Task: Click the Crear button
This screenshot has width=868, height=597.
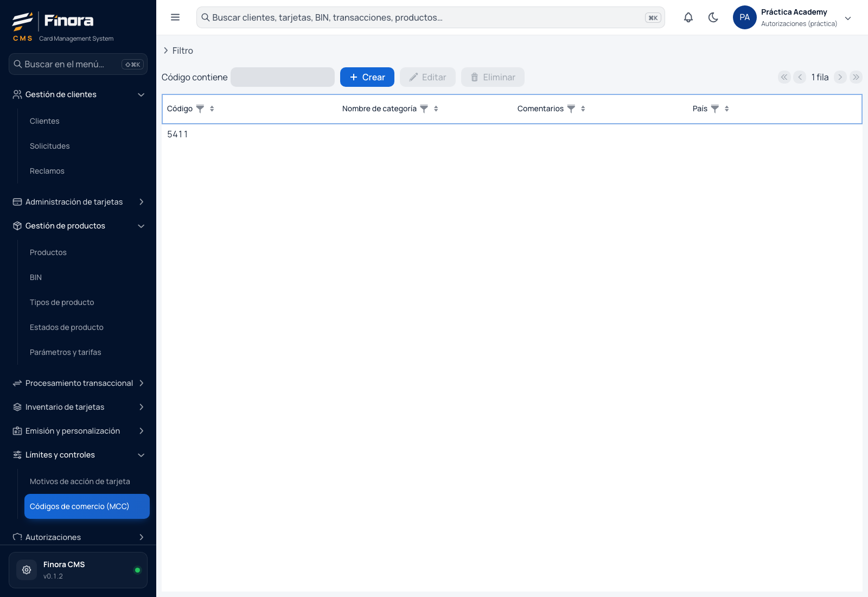Action: point(367,77)
